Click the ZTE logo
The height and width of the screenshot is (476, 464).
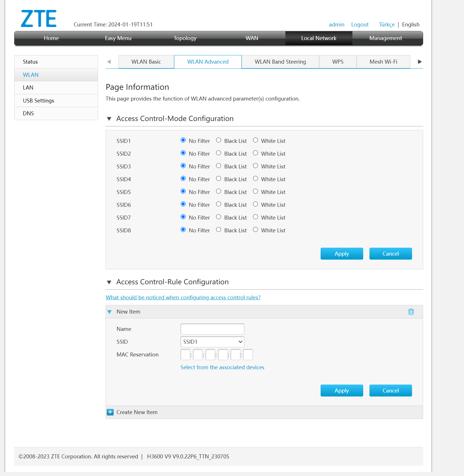click(39, 19)
